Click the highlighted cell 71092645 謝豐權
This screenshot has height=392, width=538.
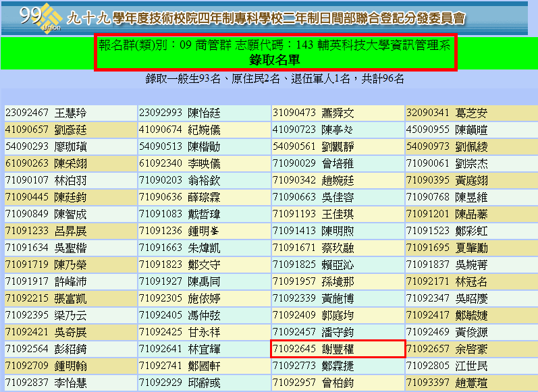click(x=338, y=349)
